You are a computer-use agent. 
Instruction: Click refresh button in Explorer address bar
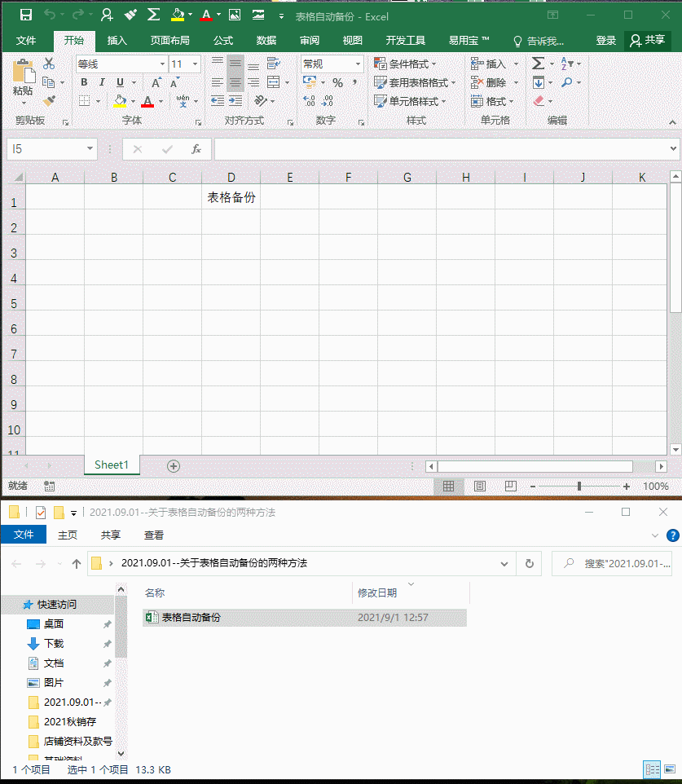(x=529, y=563)
